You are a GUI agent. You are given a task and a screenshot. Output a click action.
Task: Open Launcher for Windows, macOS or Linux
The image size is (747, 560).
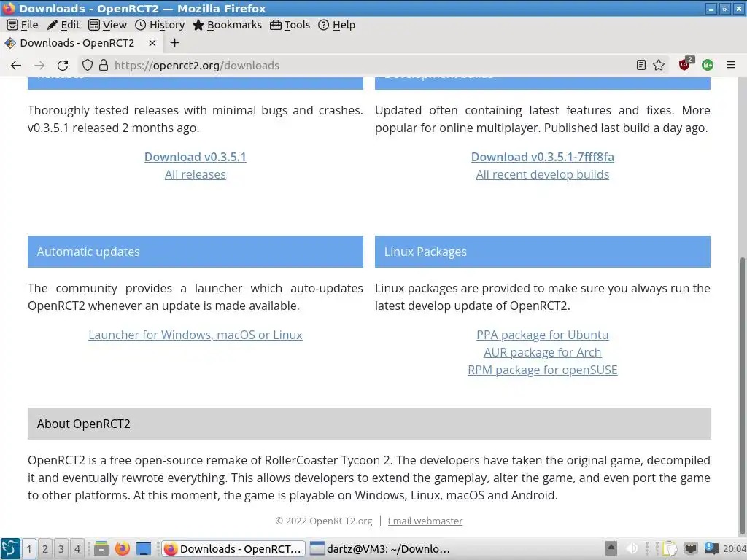[196, 335]
